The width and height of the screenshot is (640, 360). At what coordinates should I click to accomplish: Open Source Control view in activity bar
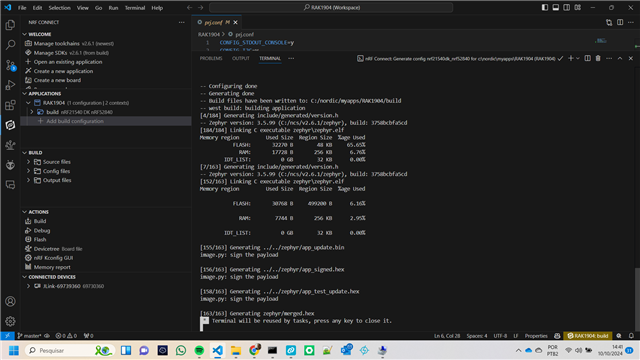[x=10, y=65]
